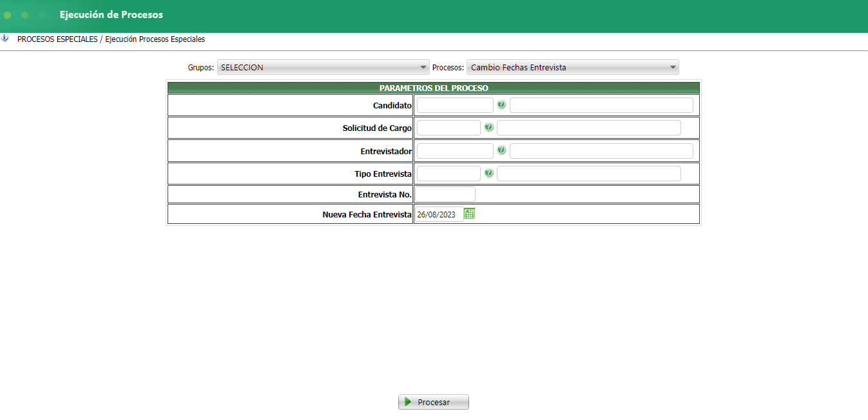Open the Grupos dropdown showing SELECCION
This screenshot has width=868, height=420.
[x=323, y=67]
